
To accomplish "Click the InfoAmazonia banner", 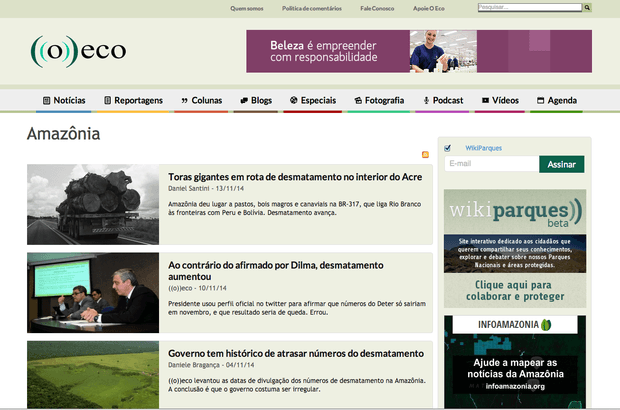I will pos(515,362).
